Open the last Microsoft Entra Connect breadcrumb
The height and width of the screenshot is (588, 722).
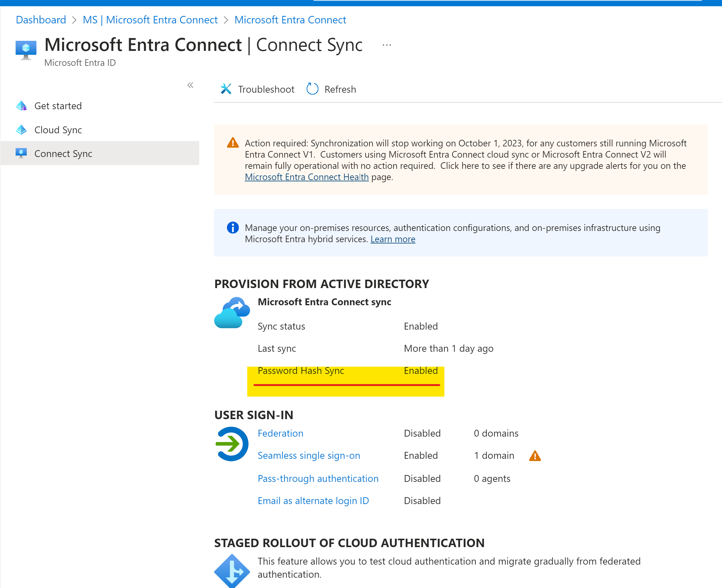point(290,20)
